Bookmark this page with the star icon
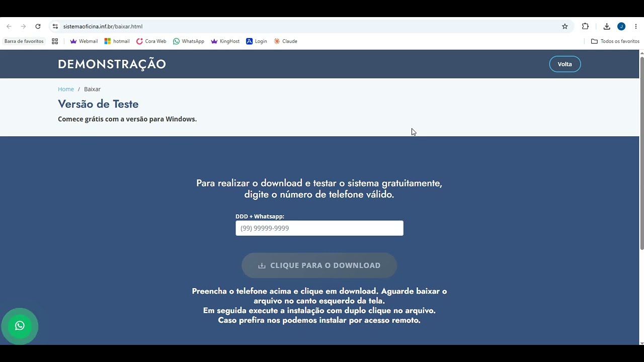 point(565,26)
